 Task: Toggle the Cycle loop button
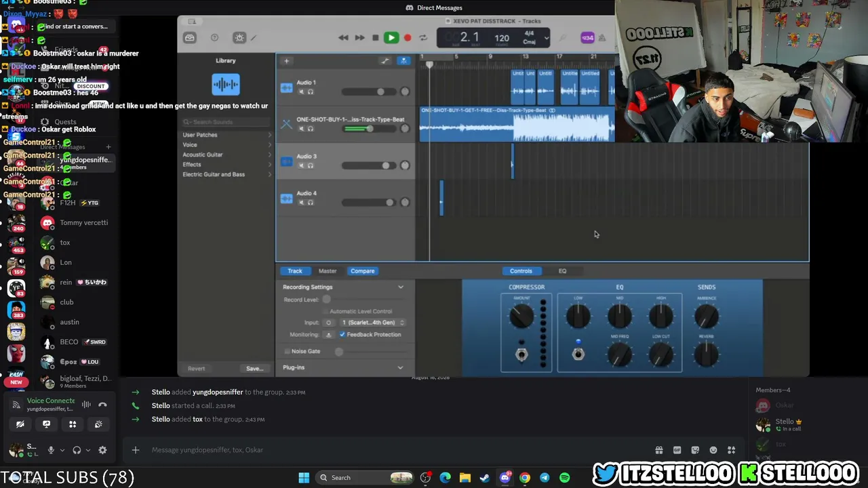click(x=423, y=38)
